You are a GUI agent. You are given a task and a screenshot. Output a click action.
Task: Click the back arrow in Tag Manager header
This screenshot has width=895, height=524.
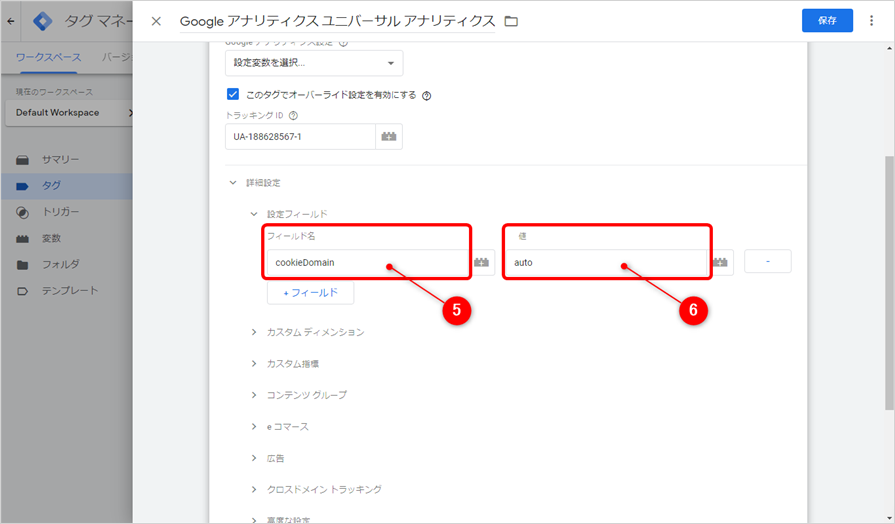pos(11,21)
